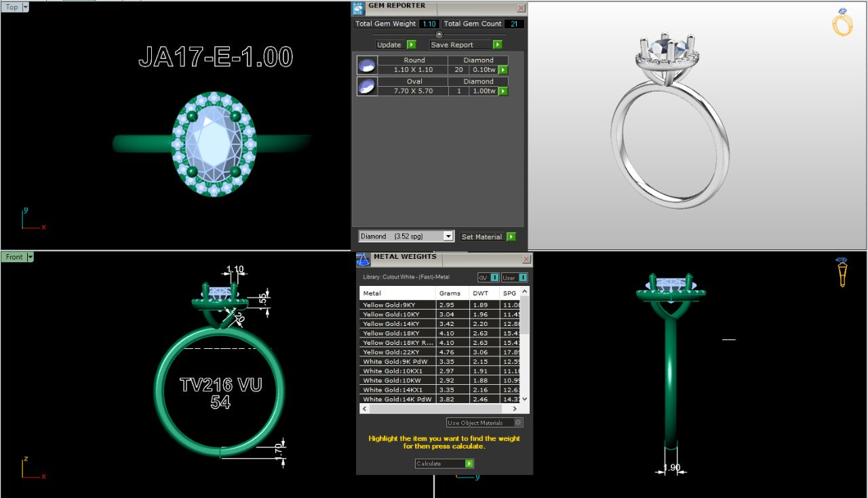
Task: Click green arrow beside 0.10tw
Action: (503, 70)
